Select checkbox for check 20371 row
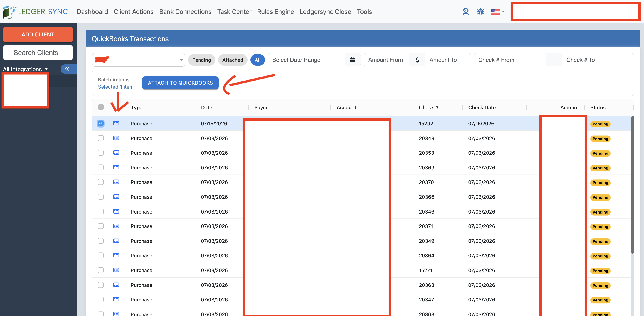Viewport: 644px width, 316px height. pos(101,226)
